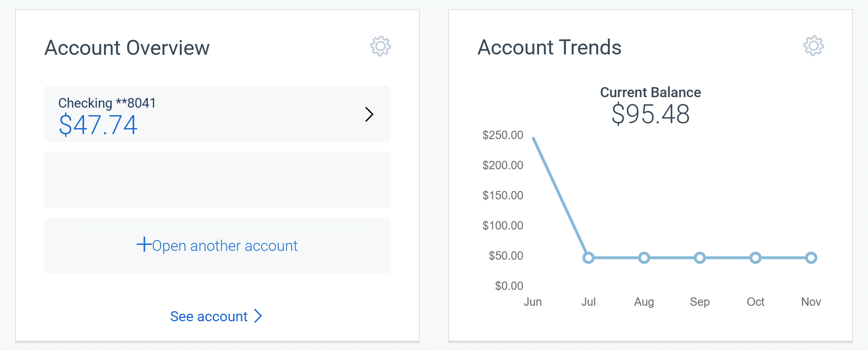Select the Aug data point marker
This screenshot has width=868, height=351.
pos(644,258)
